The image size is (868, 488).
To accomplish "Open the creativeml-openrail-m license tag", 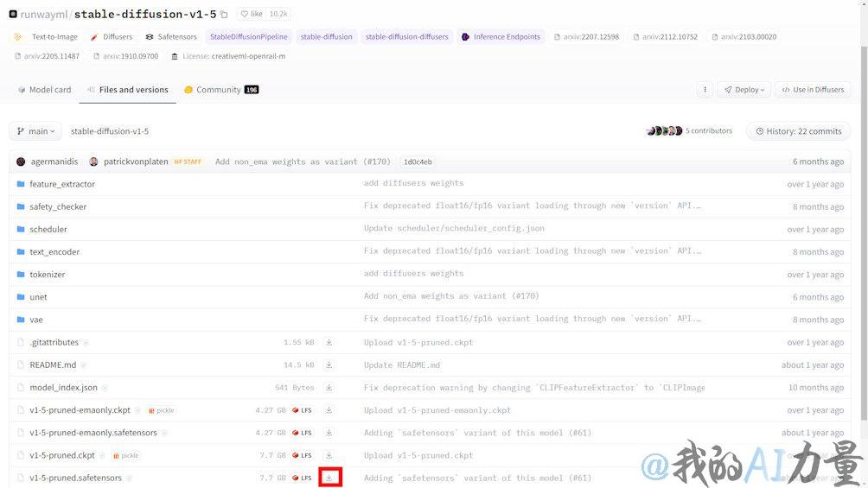I will pos(228,56).
